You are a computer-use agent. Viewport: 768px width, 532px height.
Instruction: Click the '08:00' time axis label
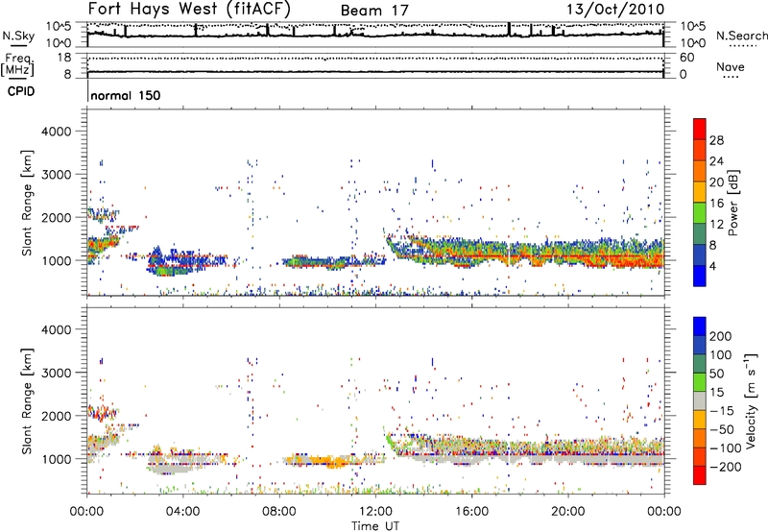279,512
